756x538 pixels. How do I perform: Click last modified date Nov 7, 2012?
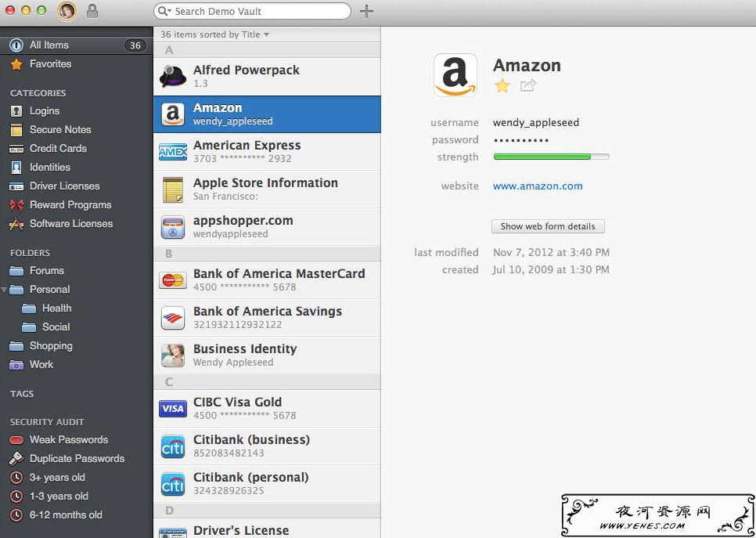[x=551, y=252]
